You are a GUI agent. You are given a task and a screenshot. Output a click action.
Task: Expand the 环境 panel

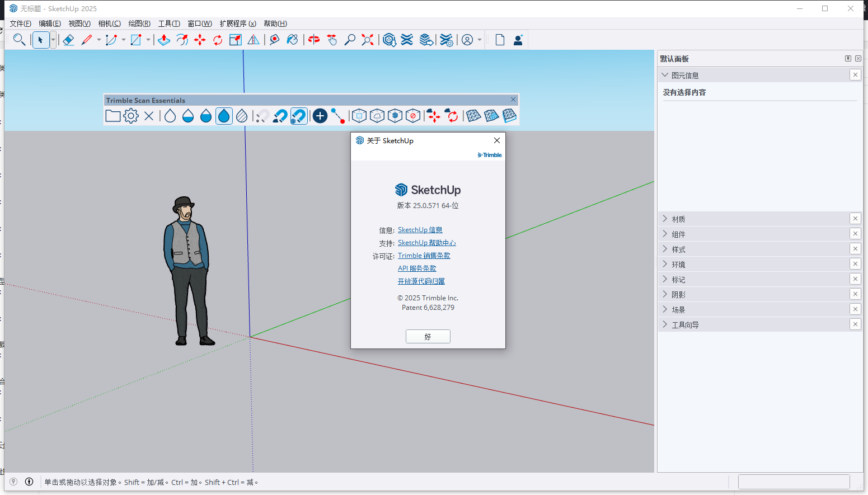[x=665, y=264]
